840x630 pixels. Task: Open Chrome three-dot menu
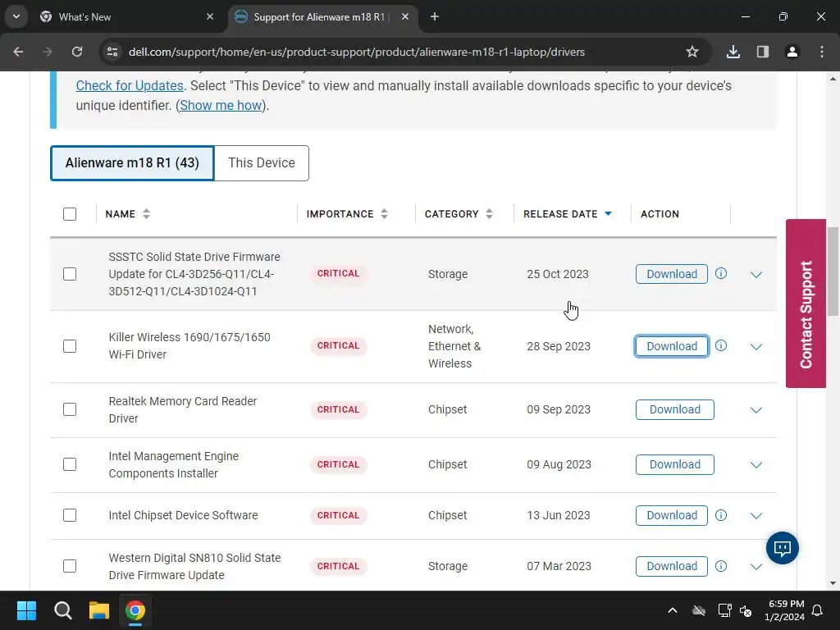(822, 52)
